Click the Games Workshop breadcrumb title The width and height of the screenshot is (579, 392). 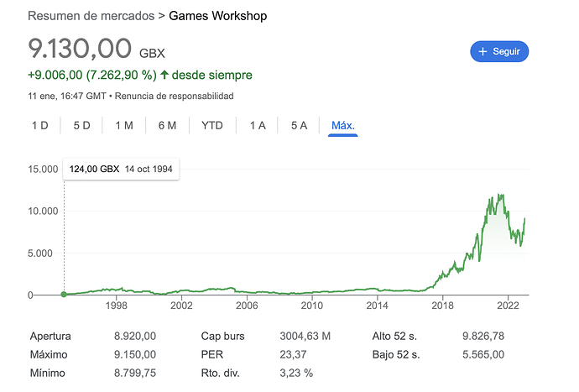[218, 16]
